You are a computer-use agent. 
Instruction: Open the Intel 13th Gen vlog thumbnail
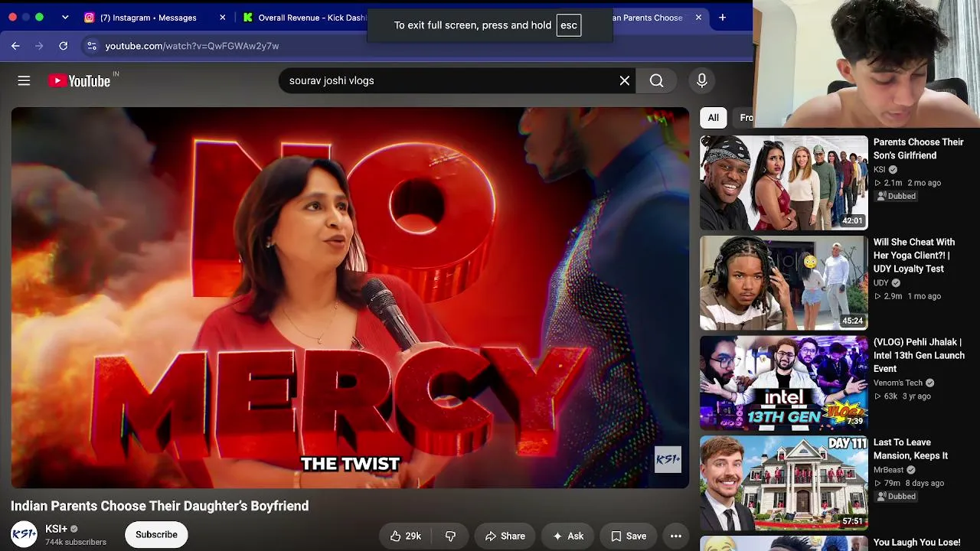tap(784, 383)
